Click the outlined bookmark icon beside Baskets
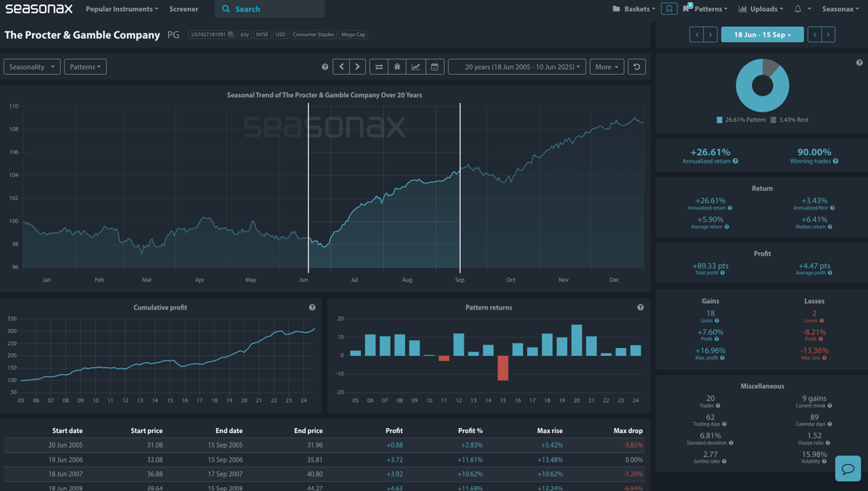868x491 pixels. [x=669, y=9]
